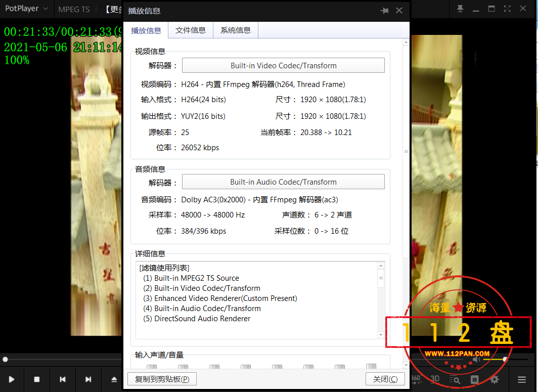The height and width of the screenshot is (392, 538).
Task: Select '(4) Built-in Audio Codec/Transform' list line
Action: pos(202,309)
